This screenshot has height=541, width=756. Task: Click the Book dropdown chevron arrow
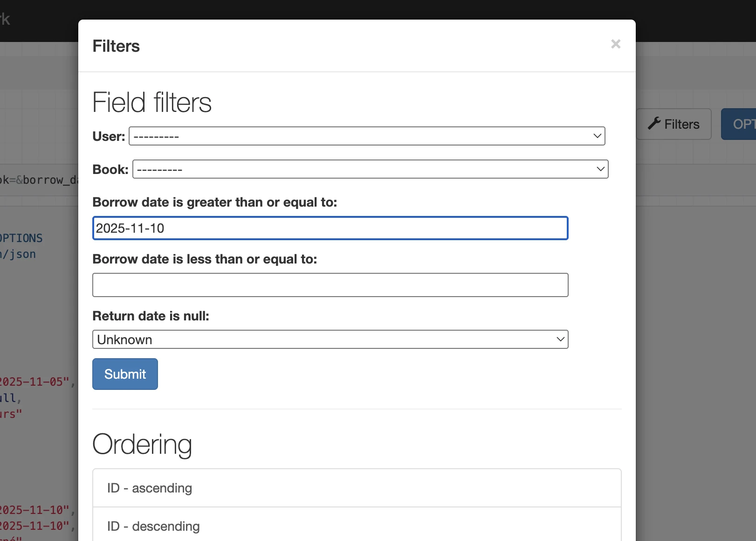click(600, 169)
